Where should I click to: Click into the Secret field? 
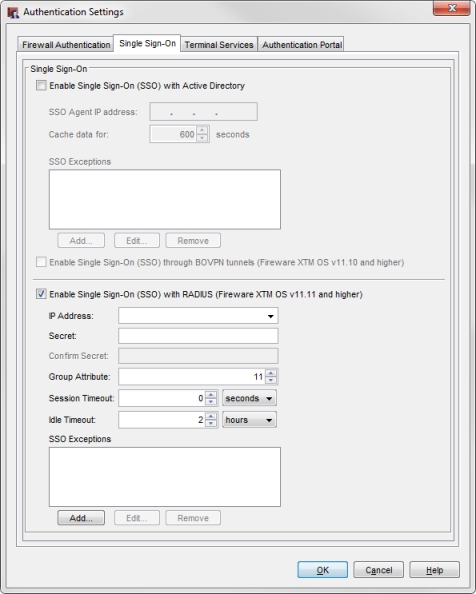198,336
